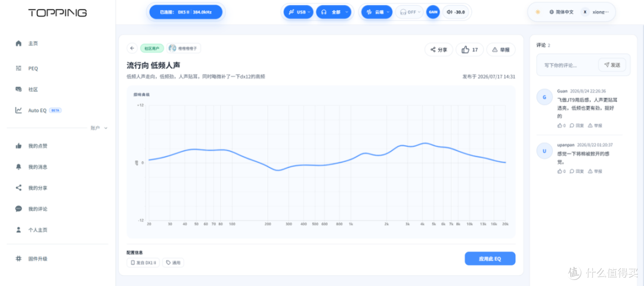This screenshot has width=644, height=286.
Task: Click the Auto EQ chart icon
Action: click(x=18, y=110)
